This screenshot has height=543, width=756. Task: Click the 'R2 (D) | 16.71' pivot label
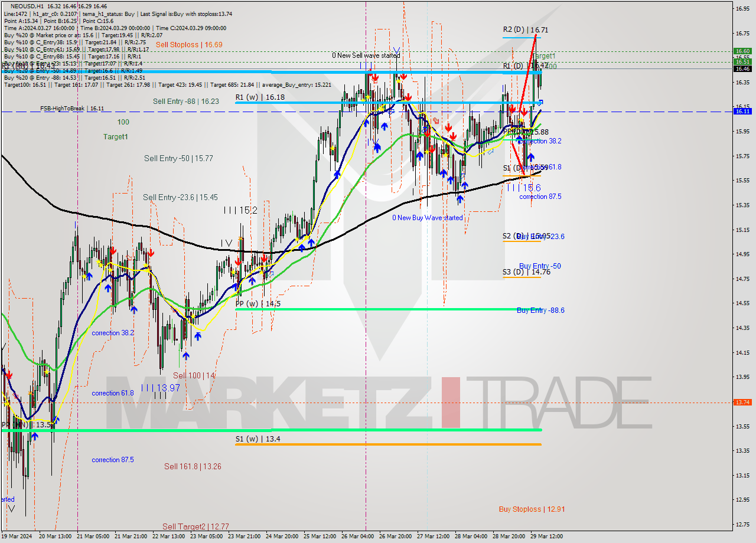pos(526,30)
